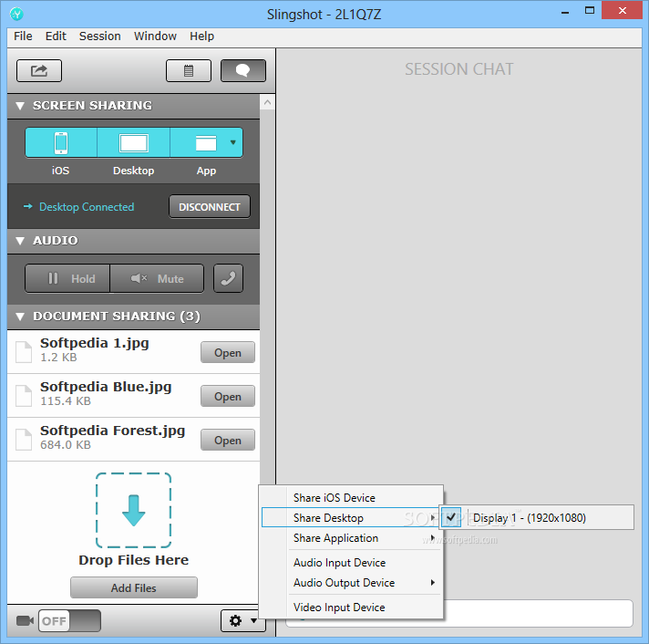Toggle Display 1 - (1920x1080) check option
This screenshot has height=644, width=649.
click(537, 518)
